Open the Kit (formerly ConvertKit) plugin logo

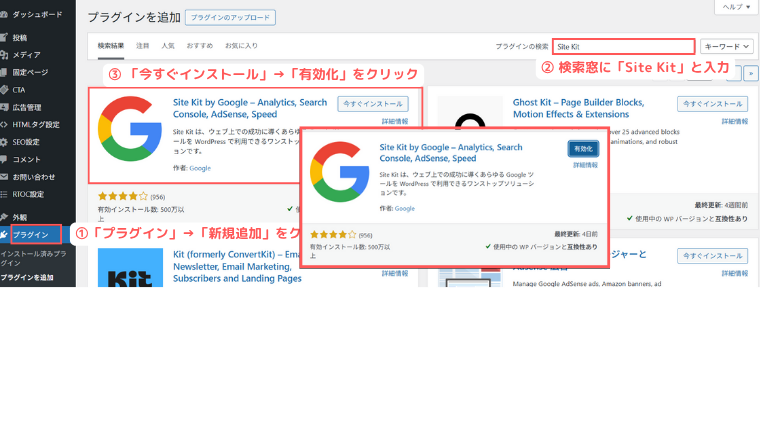(x=130, y=268)
